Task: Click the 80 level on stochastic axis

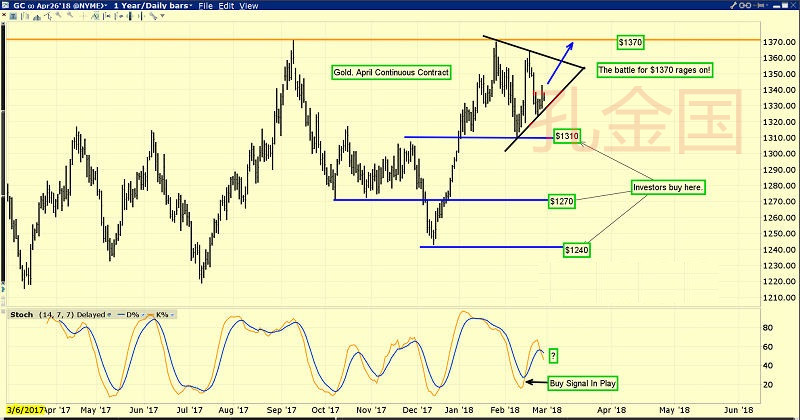Action: coord(767,328)
